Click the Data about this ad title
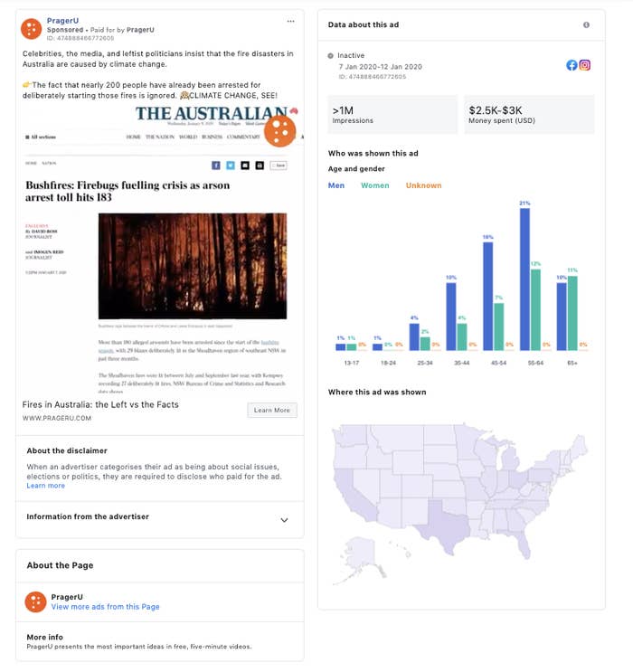This screenshot has width=633, height=672. click(364, 24)
